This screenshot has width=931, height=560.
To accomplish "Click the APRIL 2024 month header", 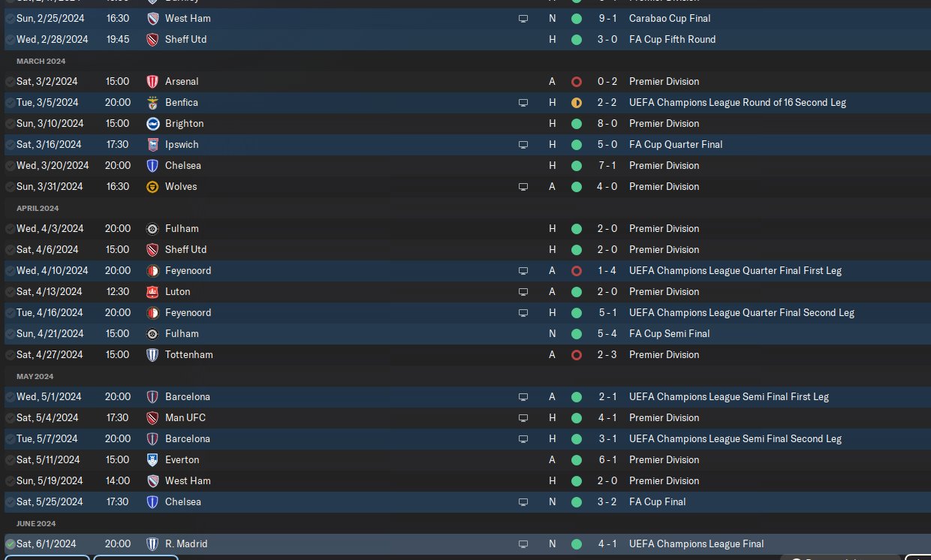I will [x=38, y=208].
